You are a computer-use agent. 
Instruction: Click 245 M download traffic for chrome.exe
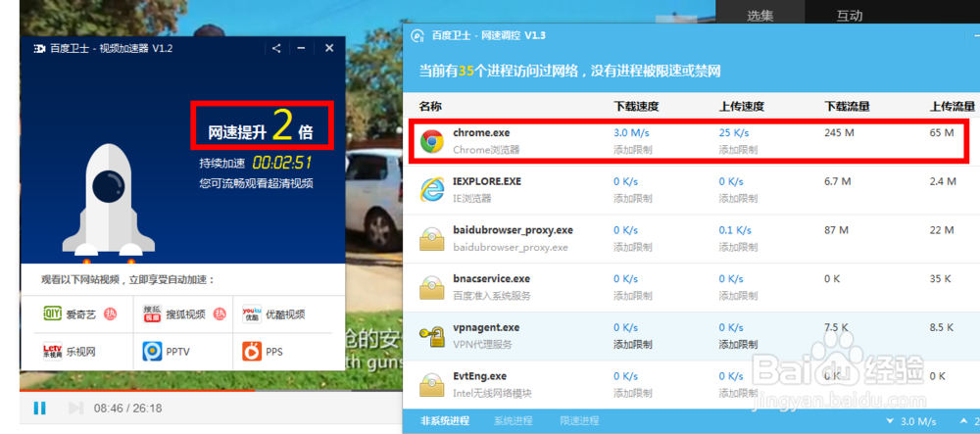point(839,133)
